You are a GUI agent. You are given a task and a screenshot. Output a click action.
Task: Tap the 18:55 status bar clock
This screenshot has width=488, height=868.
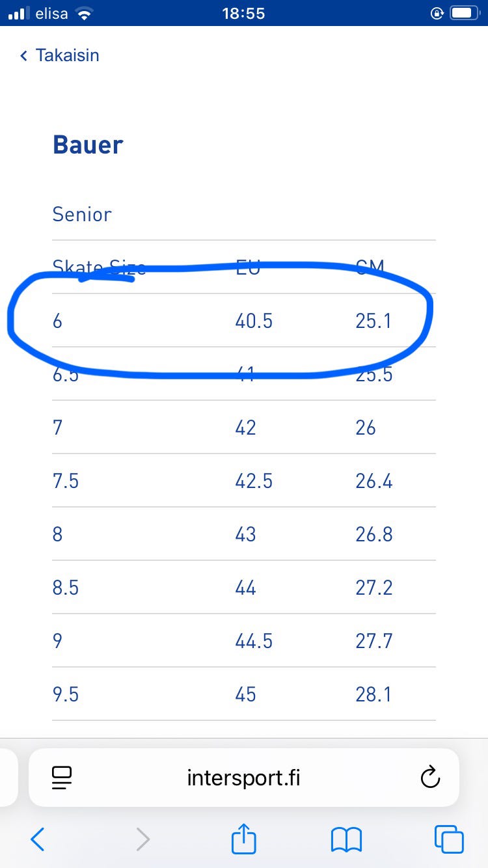point(243,13)
